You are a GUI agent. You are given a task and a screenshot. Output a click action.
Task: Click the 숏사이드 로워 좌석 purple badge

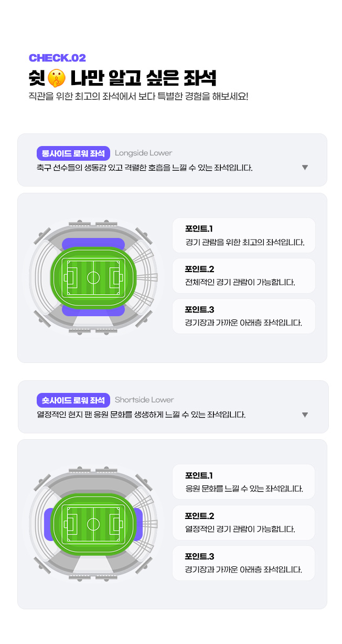click(x=73, y=400)
